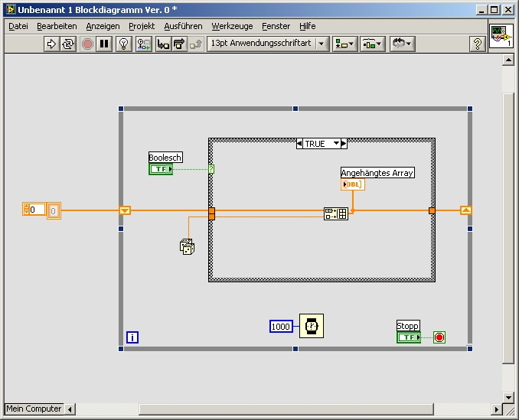Screen dimensions: 519x420
Task: Click the Boolesch label
Action: 165,158
